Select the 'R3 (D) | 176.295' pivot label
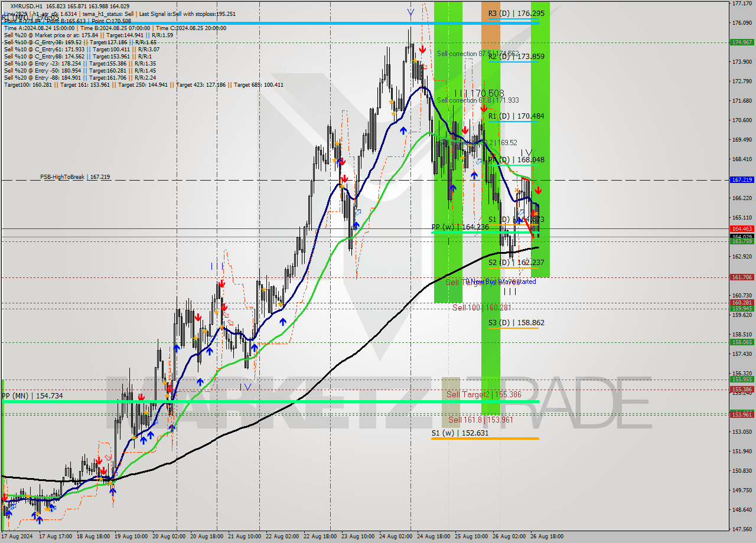The image size is (756, 543). (516, 13)
